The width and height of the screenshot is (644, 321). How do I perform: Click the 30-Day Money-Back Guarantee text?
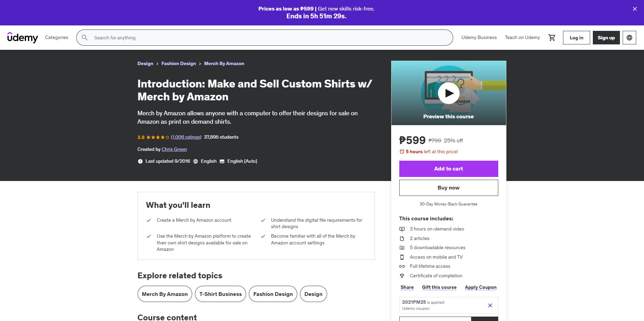click(448, 204)
